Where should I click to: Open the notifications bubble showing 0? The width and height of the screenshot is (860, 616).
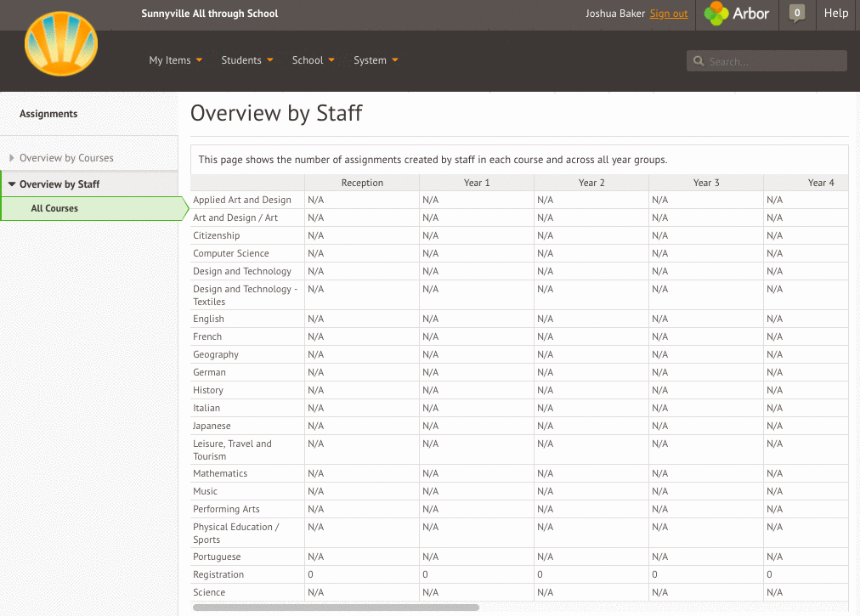(797, 13)
